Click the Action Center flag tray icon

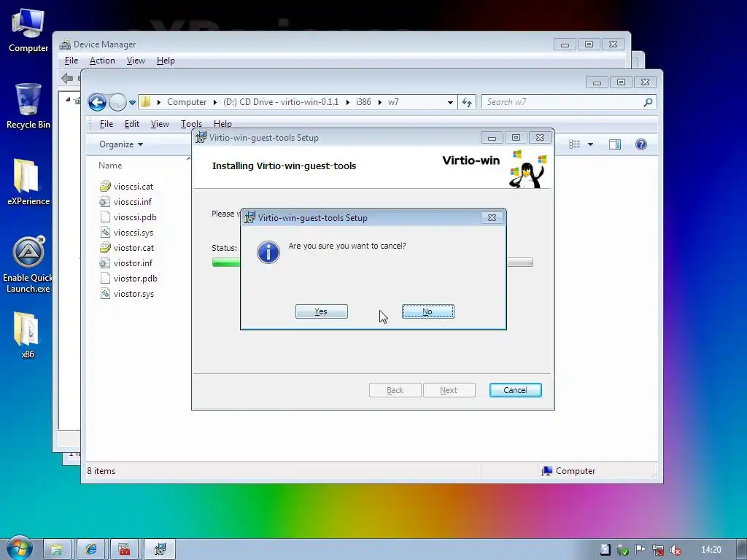click(x=640, y=550)
